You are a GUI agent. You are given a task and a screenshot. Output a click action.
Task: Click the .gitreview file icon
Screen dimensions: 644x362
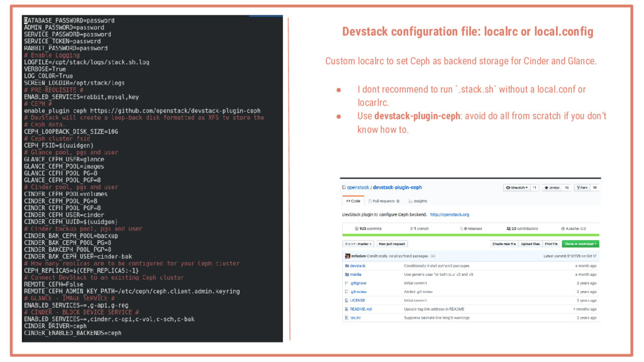[347, 292]
